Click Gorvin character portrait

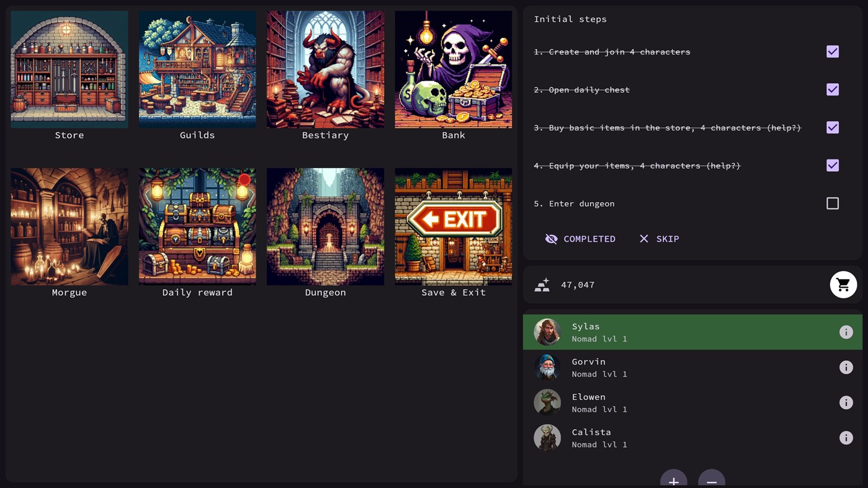coord(547,367)
